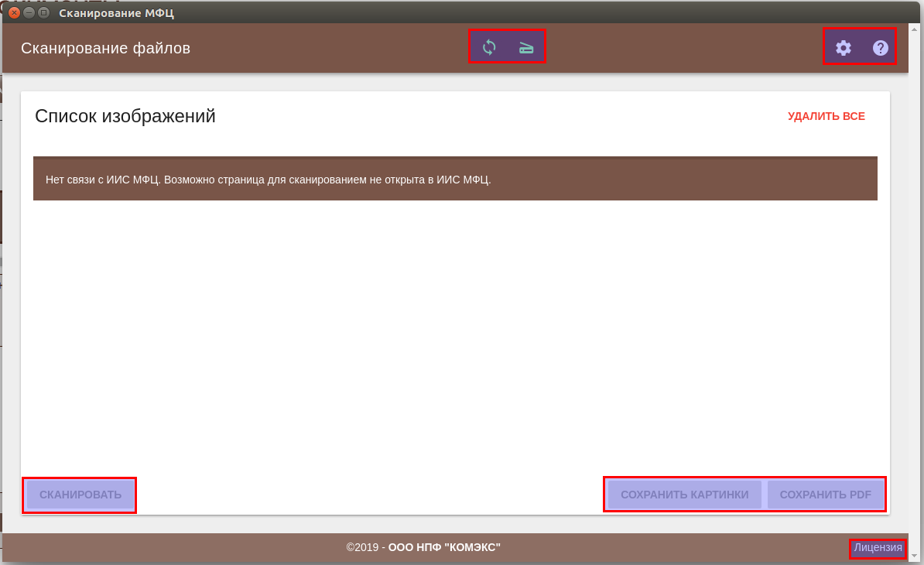Click the empty image list area
The image size is (924, 565).
point(455,333)
